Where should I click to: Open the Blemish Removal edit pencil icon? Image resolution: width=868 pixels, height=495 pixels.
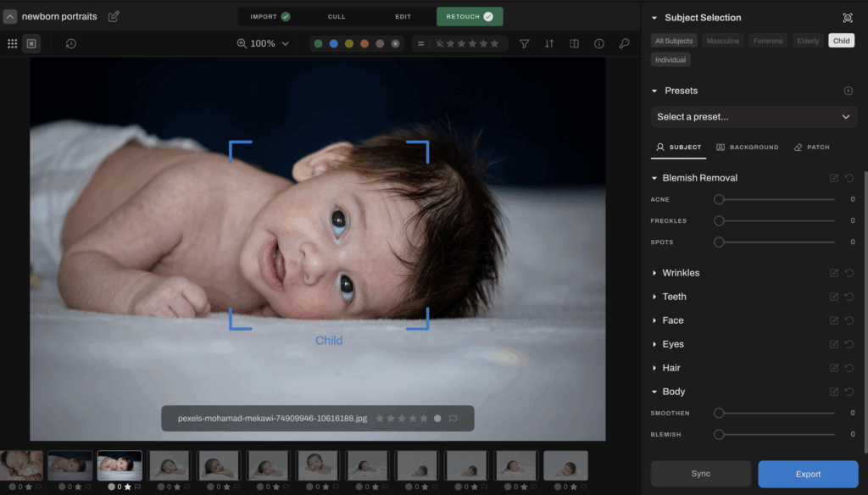[835, 178]
